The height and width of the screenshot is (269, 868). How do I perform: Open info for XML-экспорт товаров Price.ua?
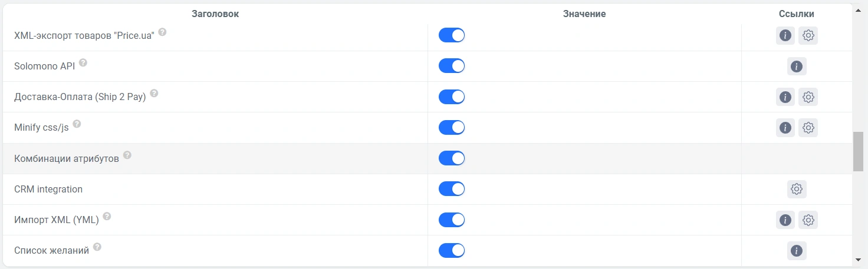pyautogui.click(x=785, y=35)
